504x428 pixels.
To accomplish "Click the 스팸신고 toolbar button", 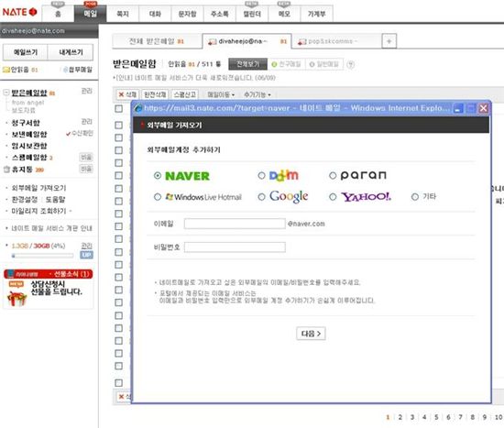I will tap(185, 94).
